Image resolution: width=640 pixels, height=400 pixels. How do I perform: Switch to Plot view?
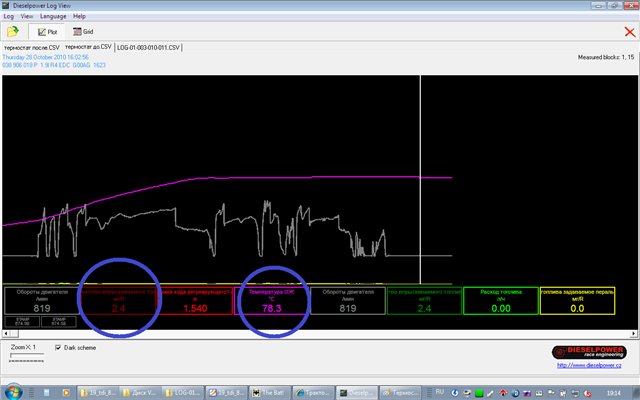pos(47,32)
